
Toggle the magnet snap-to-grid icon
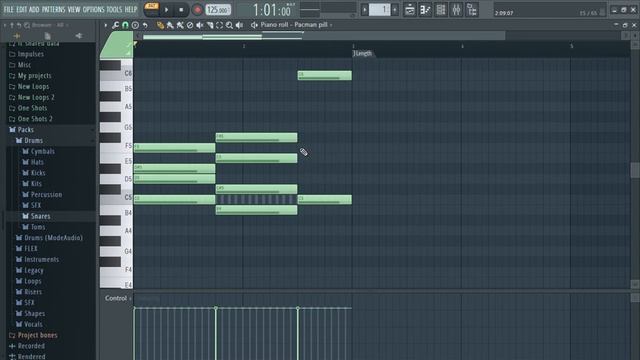point(125,25)
